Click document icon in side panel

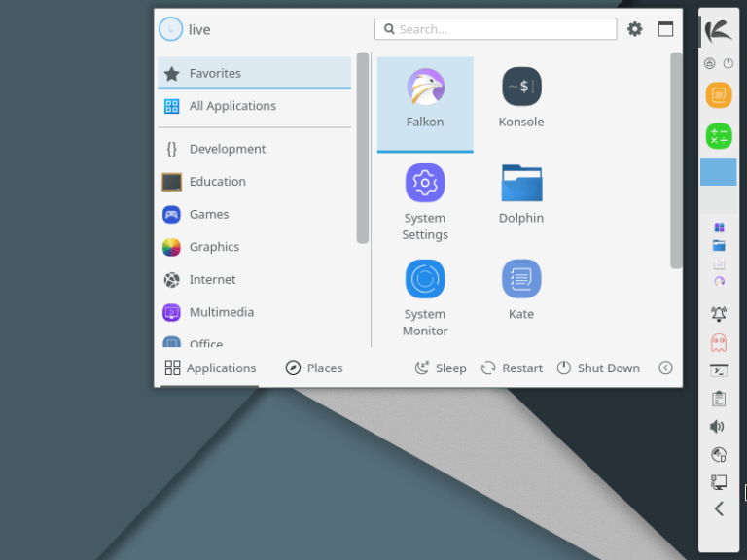coord(719,263)
